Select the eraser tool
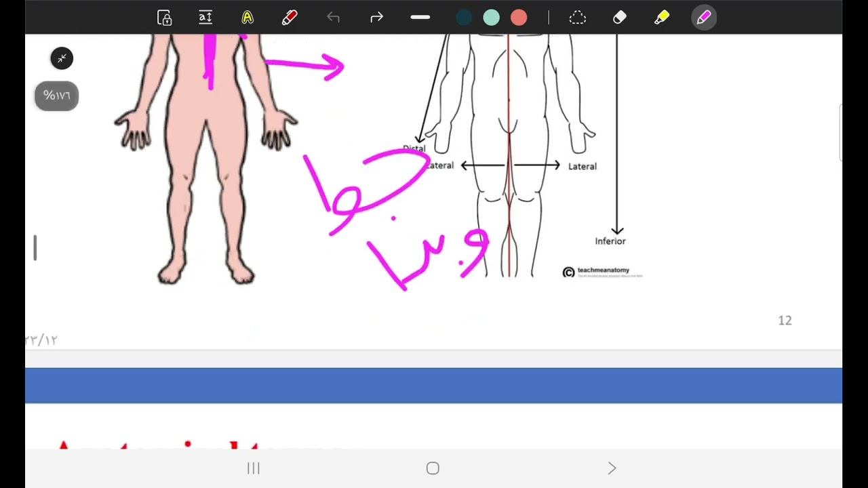This screenshot has height=488, width=868. (620, 18)
